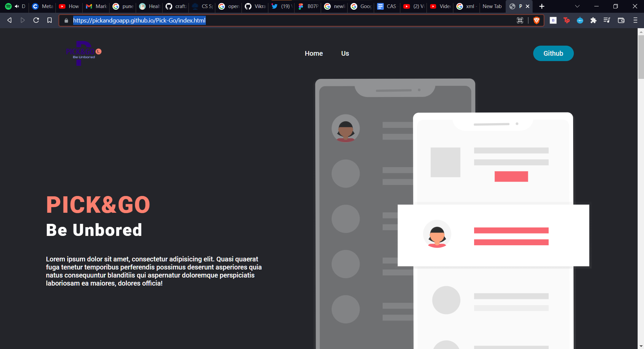Image resolution: width=644 pixels, height=349 pixels.
Task: Click the Lorem ipsum description paragraph
Action: tap(154, 271)
